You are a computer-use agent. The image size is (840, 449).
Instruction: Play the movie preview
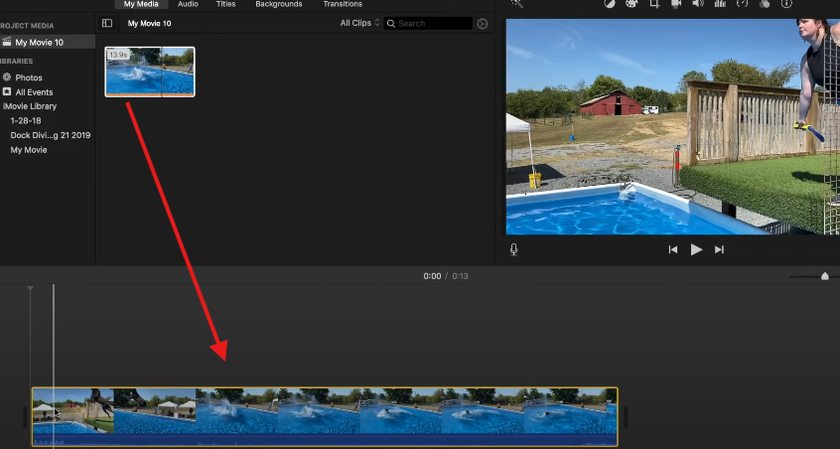tap(696, 250)
